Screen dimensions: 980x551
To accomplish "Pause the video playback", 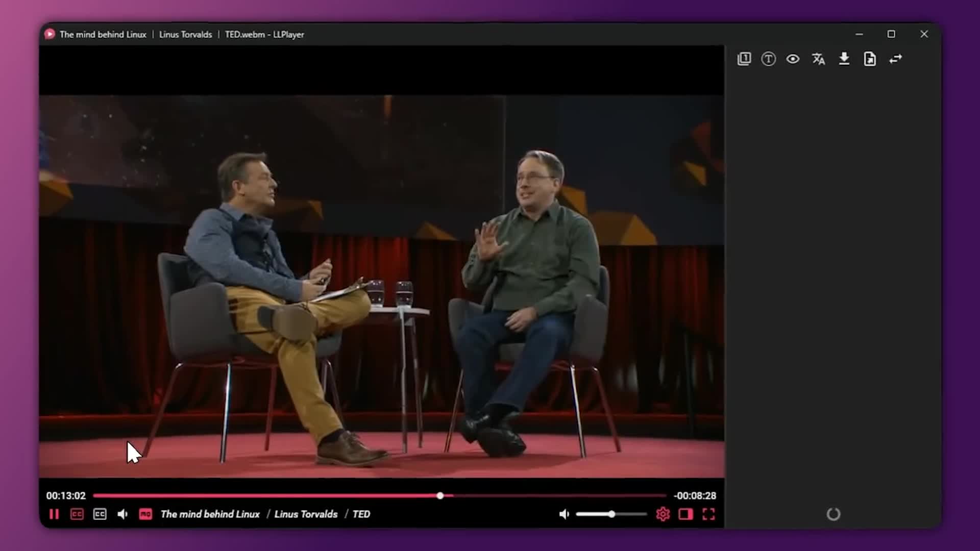I will pos(54,514).
